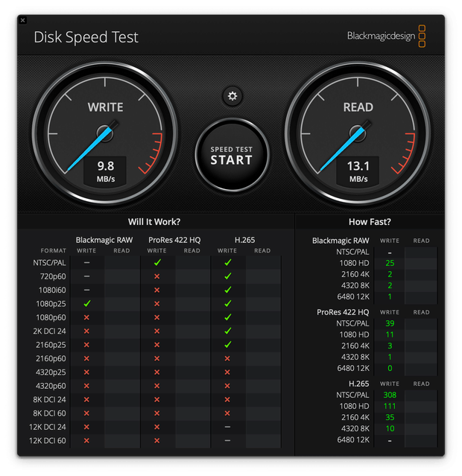Click the H.265 8K DCI 24 red cross
The image size is (462, 476).
[x=227, y=399]
